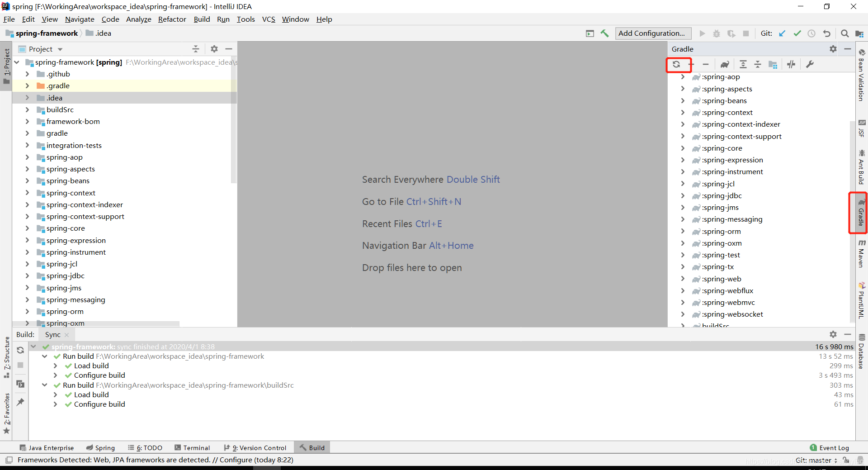Screen dimensions: 868x470
Task: Collapse all nodes in Gradle panel
Action: tap(758, 64)
